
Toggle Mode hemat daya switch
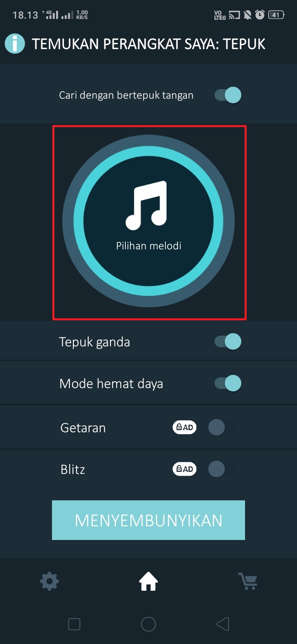point(228,384)
